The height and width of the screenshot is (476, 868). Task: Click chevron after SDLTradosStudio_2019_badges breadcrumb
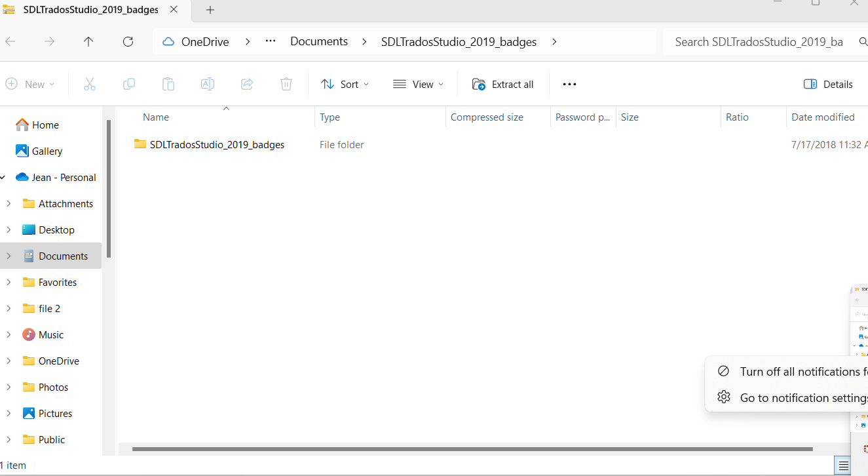tap(554, 41)
